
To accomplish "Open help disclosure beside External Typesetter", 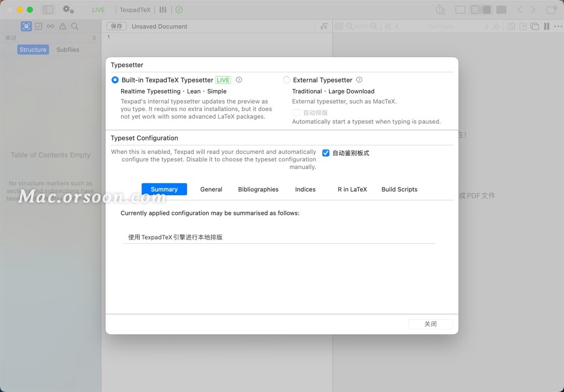I will [x=359, y=80].
